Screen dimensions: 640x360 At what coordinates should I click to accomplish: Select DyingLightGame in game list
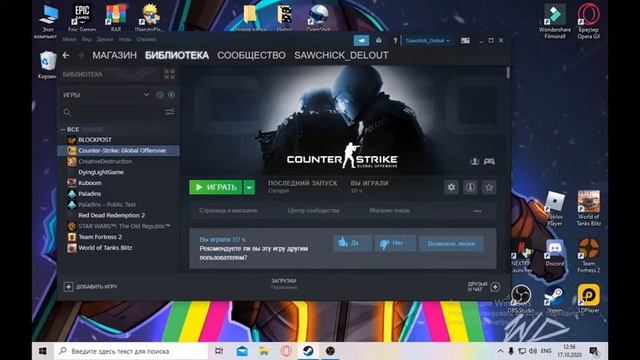(x=118, y=172)
